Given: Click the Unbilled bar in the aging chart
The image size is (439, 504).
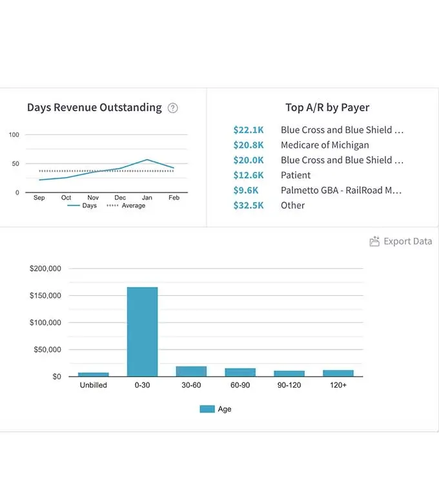Looking at the screenshot, I should point(93,374).
